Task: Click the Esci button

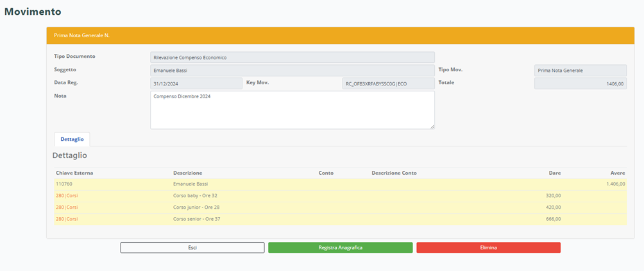Action: pos(192,248)
